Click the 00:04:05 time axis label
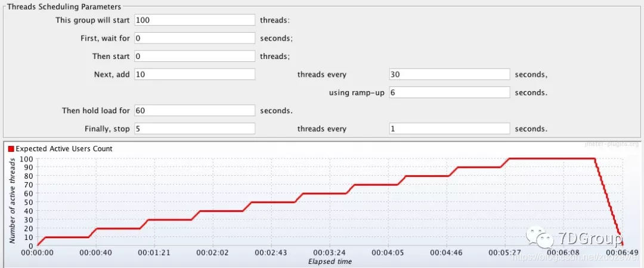The width and height of the screenshot is (644, 268). pyautogui.click(x=388, y=253)
